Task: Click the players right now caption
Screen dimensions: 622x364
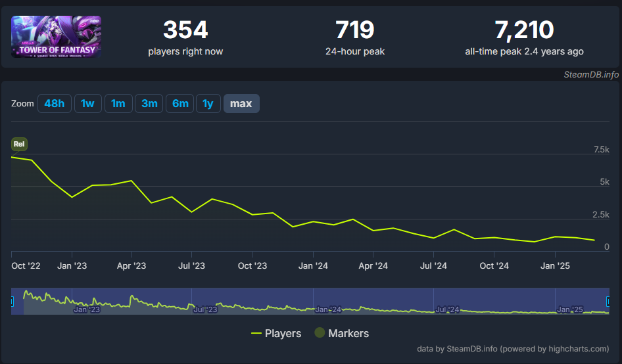Action: (185, 51)
